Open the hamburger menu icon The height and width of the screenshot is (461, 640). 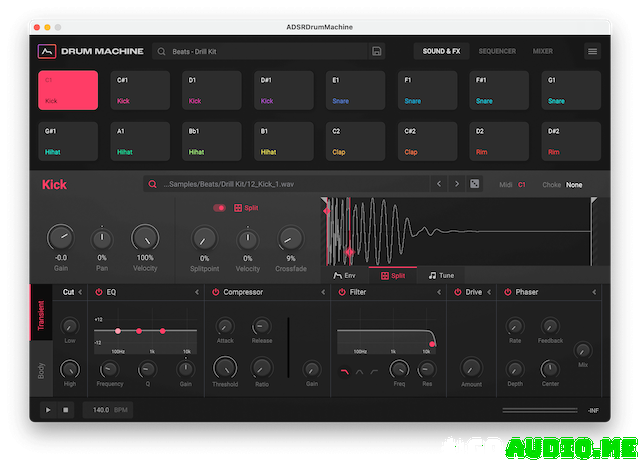pos(593,51)
